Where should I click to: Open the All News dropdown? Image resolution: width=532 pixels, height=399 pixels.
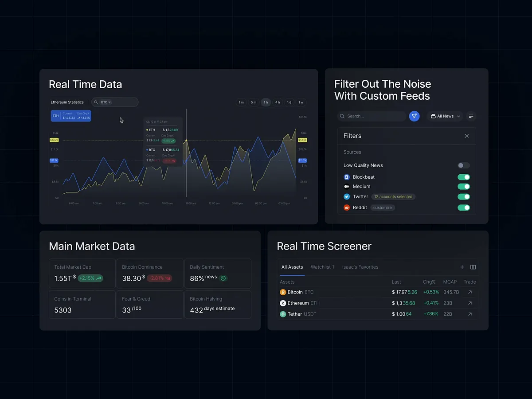(445, 116)
